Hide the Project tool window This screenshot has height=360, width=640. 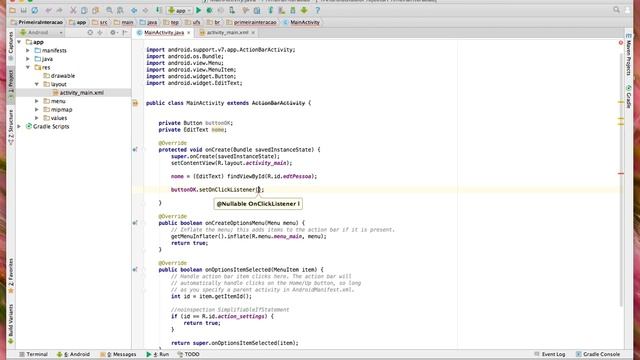click(x=125, y=32)
